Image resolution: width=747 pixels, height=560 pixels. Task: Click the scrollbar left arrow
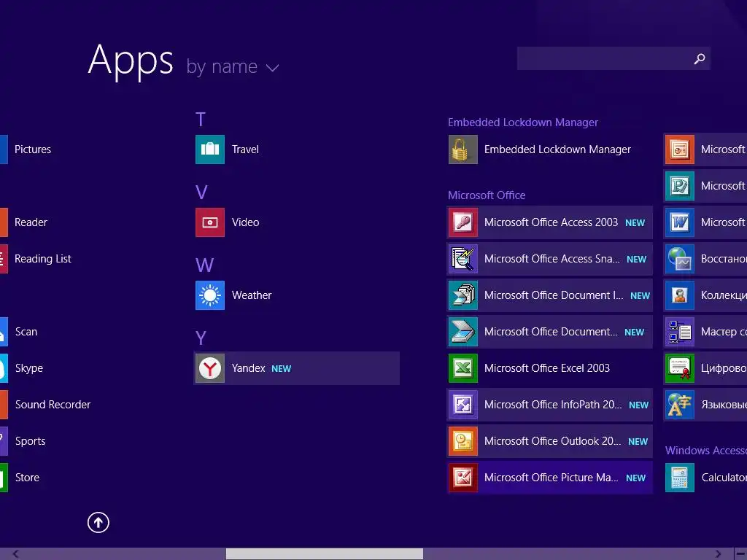16,554
